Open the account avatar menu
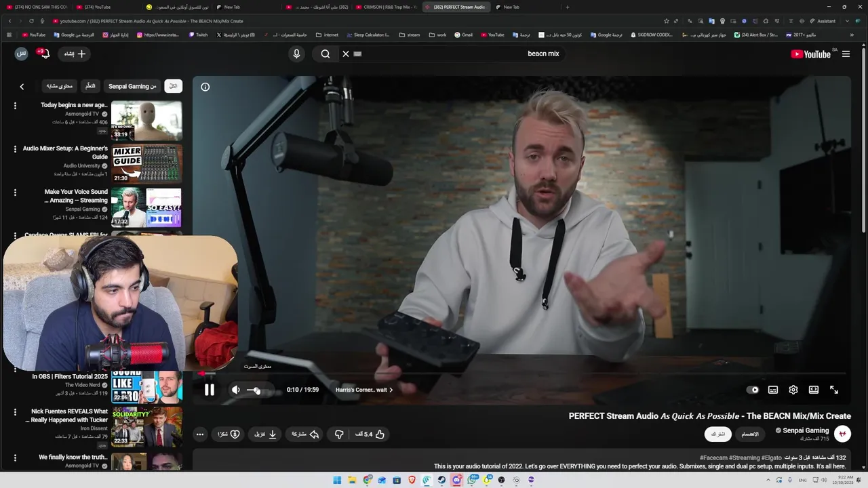Viewport: 868px width, 488px height. pyautogui.click(x=21, y=54)
